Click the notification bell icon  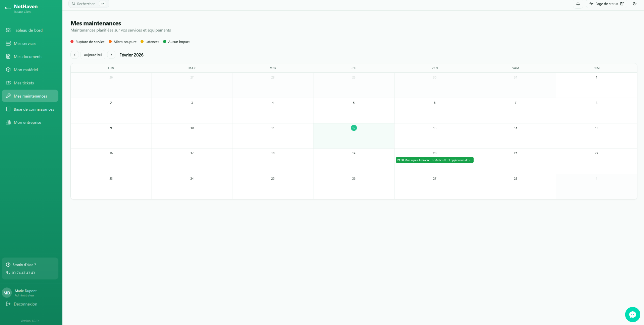578,4
